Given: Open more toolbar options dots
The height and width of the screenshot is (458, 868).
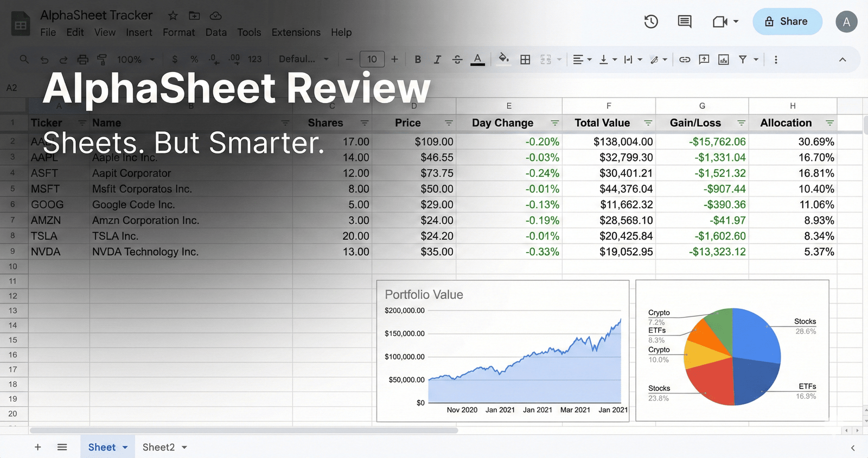Looking at the screenshot, I should click(776, 60).
